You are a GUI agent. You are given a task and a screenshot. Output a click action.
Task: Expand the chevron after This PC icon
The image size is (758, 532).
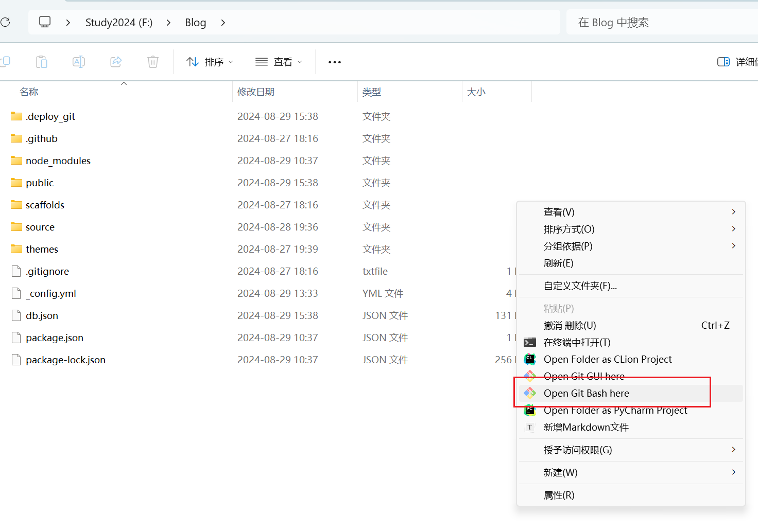[x=68, y=23]
